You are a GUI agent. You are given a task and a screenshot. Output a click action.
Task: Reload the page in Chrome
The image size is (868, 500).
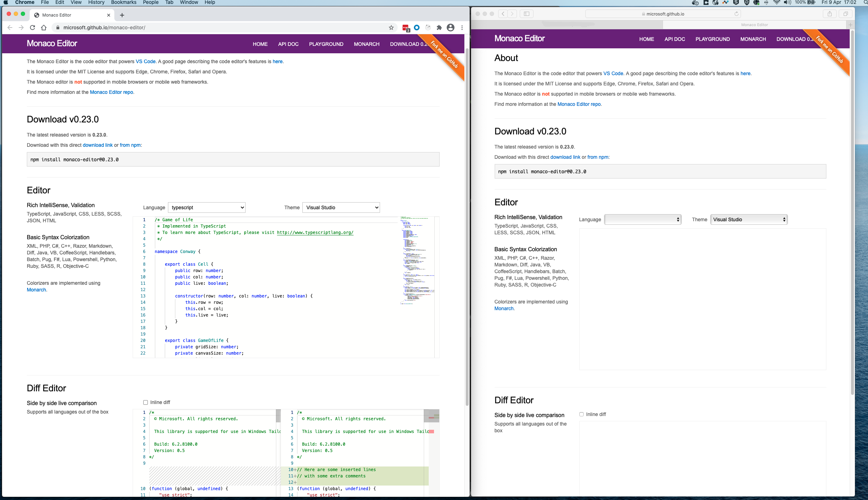(32, 28)
